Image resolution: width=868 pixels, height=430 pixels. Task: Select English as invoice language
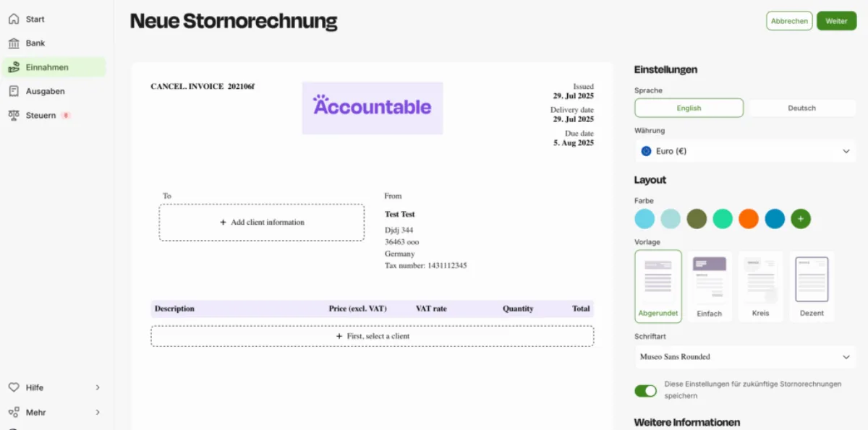689,108
